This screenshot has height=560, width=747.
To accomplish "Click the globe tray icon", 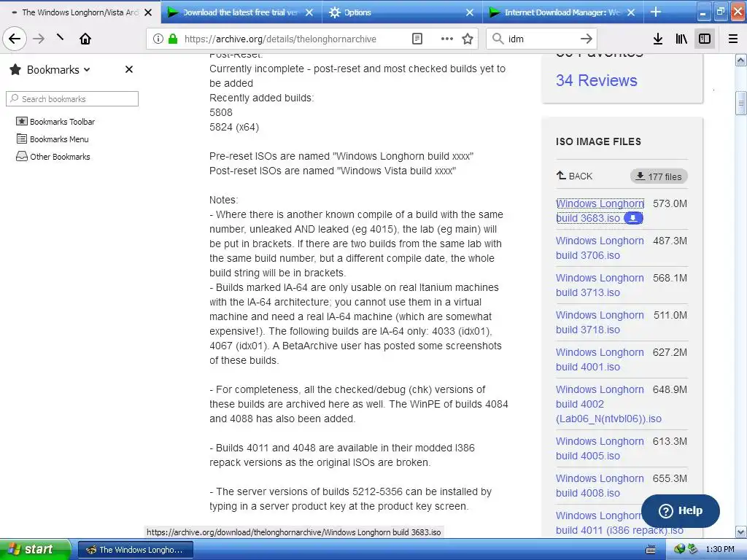I will pos(679,550).
